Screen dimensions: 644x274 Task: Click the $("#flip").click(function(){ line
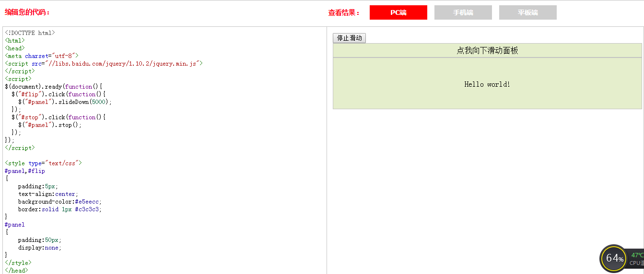(x=59, y=94)
